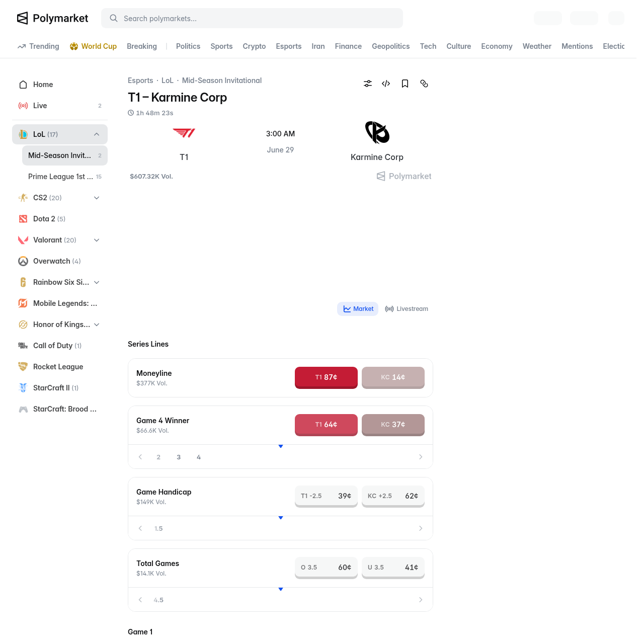This screenshot has height=644, width=644.
Task: Click the T1 team logo
Action: 184,133
